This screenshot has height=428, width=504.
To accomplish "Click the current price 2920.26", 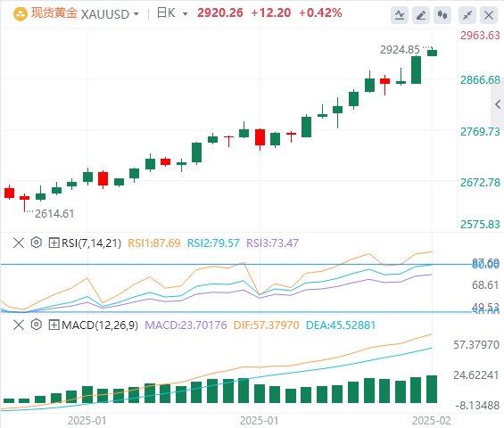I will [x=220, y=12].
